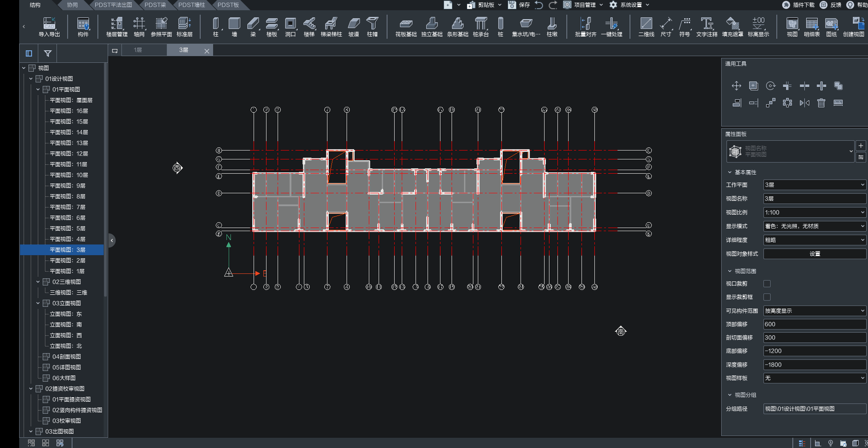
Task: Open the 可见构件范围 dropdown
Action: [815, 311]
